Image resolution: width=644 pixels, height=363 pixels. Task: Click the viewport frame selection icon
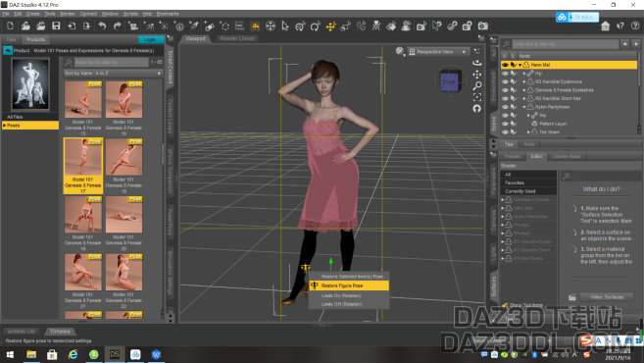(x=476, y=97)
